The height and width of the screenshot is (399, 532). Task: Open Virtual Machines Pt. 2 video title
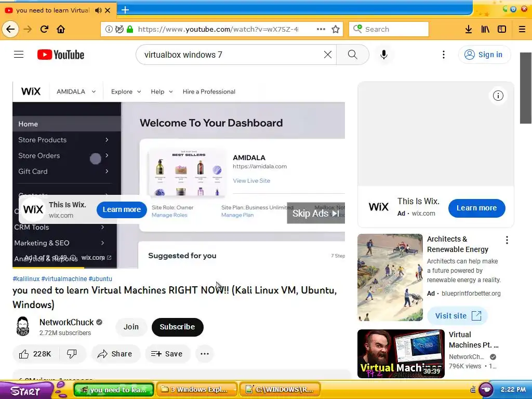(x=474, y=340)
